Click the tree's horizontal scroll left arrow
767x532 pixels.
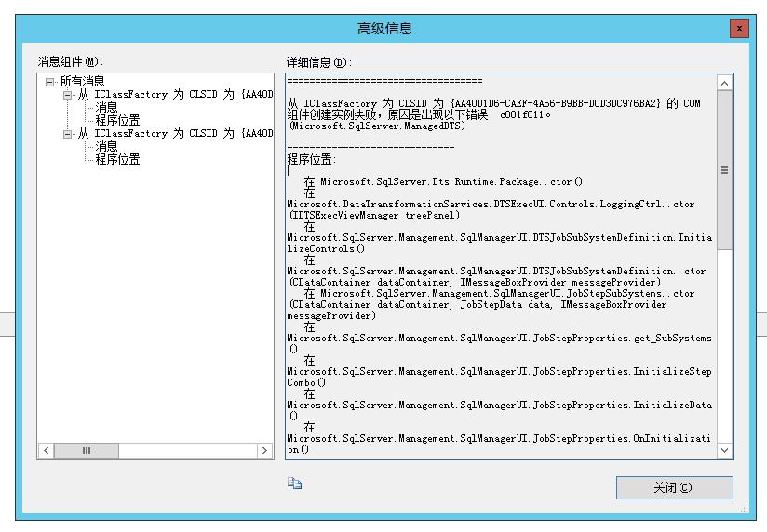coord(46,450)
